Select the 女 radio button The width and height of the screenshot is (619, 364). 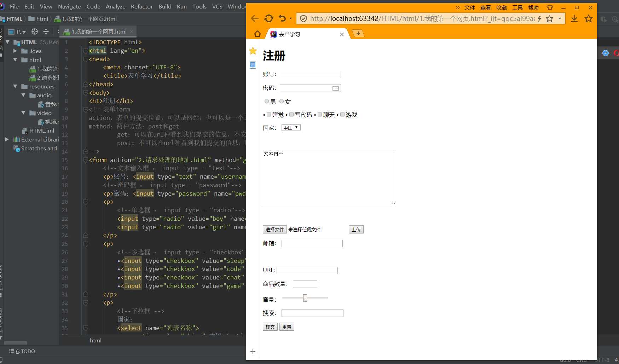(x=282, y=101)
